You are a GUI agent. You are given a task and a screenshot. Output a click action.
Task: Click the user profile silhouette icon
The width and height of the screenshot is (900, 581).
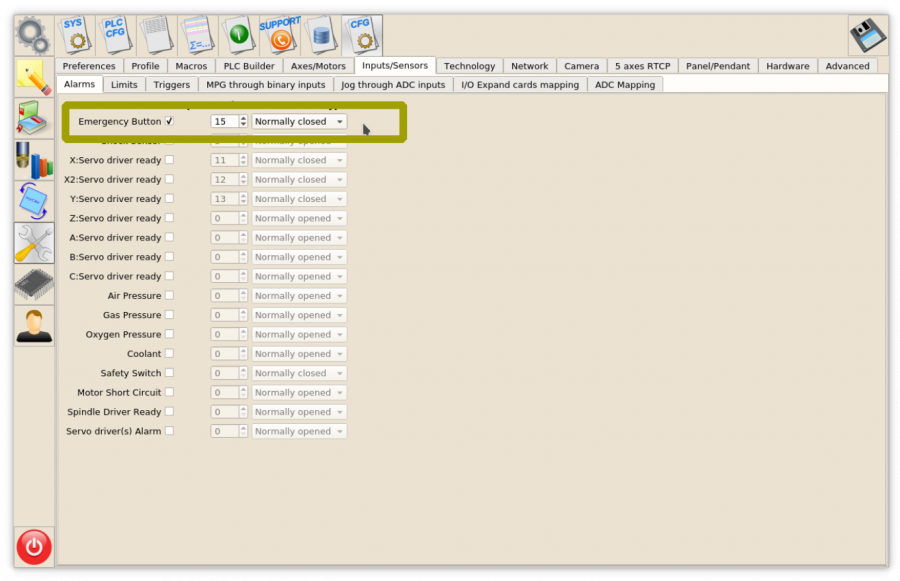click(x=34, y=326)
